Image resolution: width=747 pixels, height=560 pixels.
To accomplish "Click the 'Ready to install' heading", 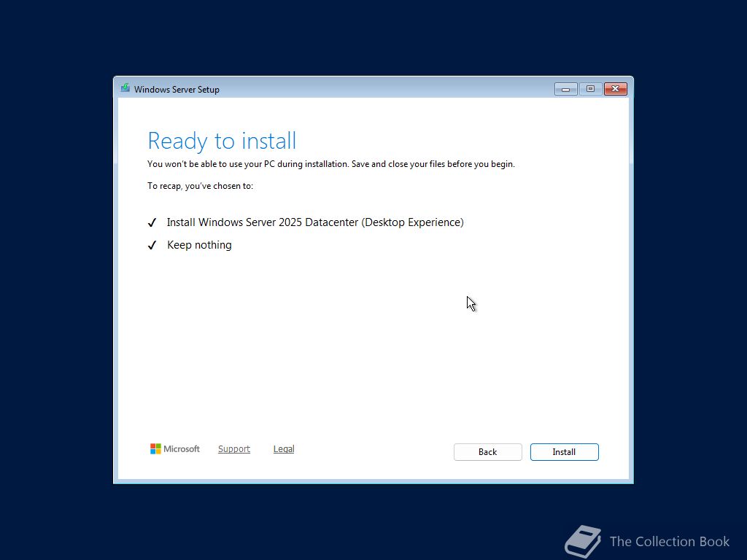I will 222,141.
